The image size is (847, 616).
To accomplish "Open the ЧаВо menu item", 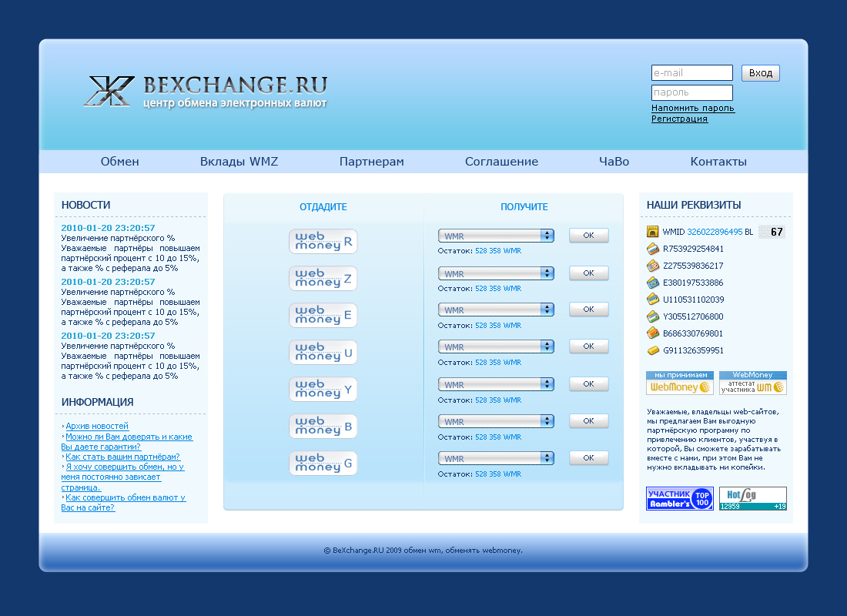I will pos(614,162).
